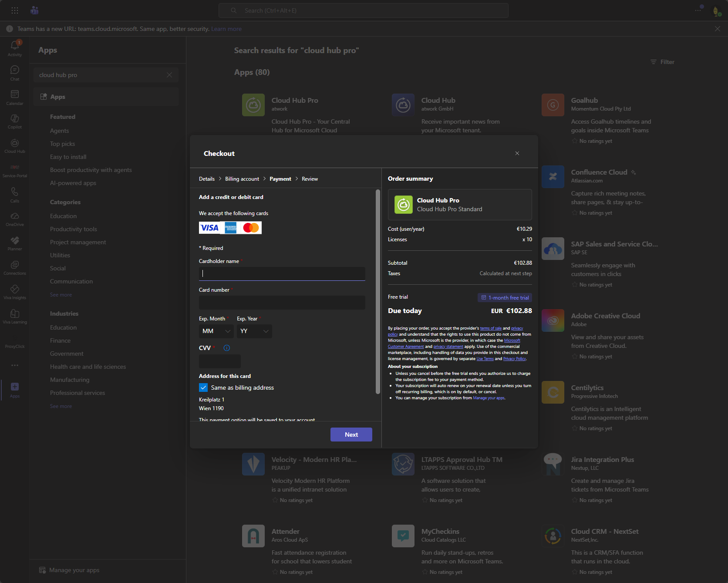Open 'Top picks' in the Apps sidebar

63,144
